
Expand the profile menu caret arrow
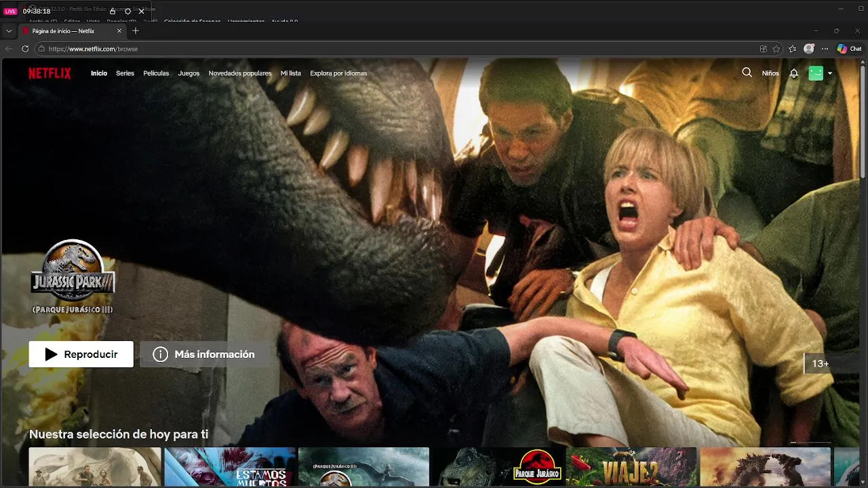[830, 74]
